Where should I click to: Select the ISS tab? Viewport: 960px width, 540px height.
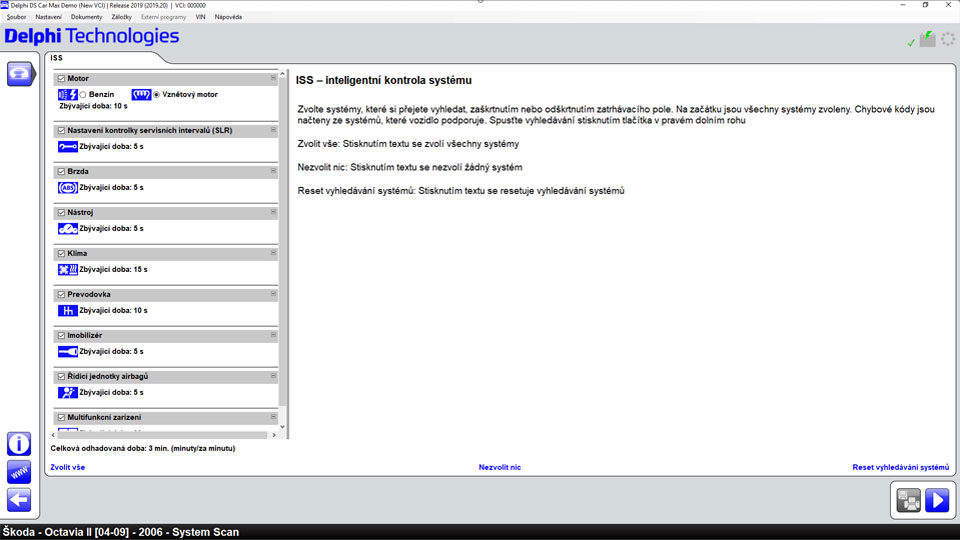(x=56, y=58)
